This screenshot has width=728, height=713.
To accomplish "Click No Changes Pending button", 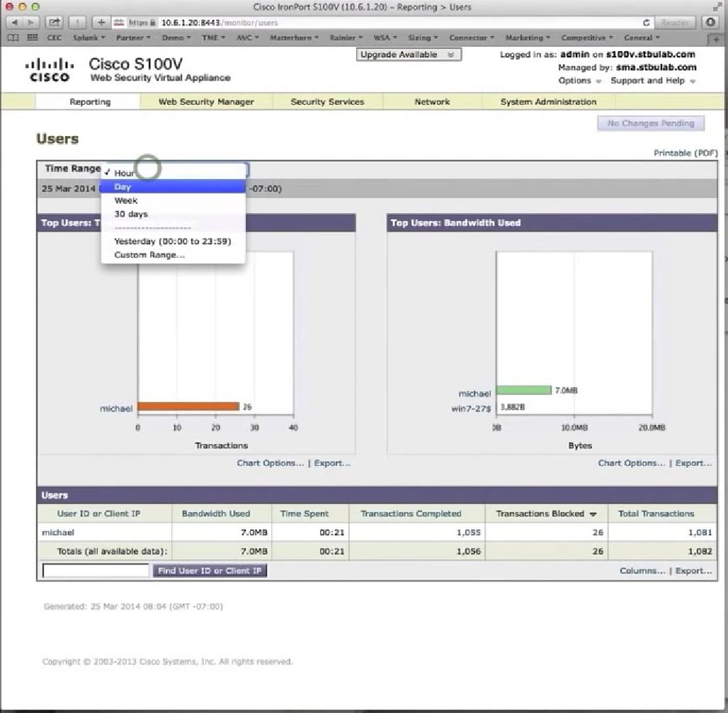I will [x=651, y=123].
